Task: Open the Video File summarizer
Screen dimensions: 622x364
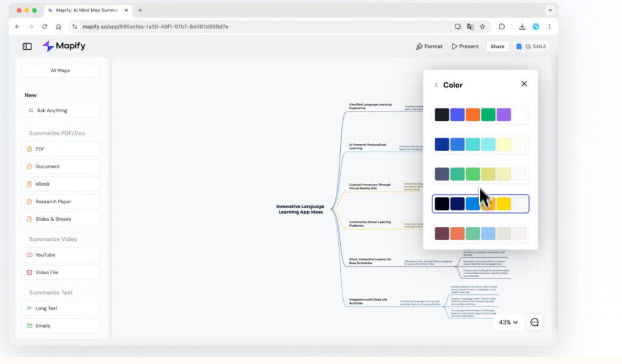Action: (61, 272)
